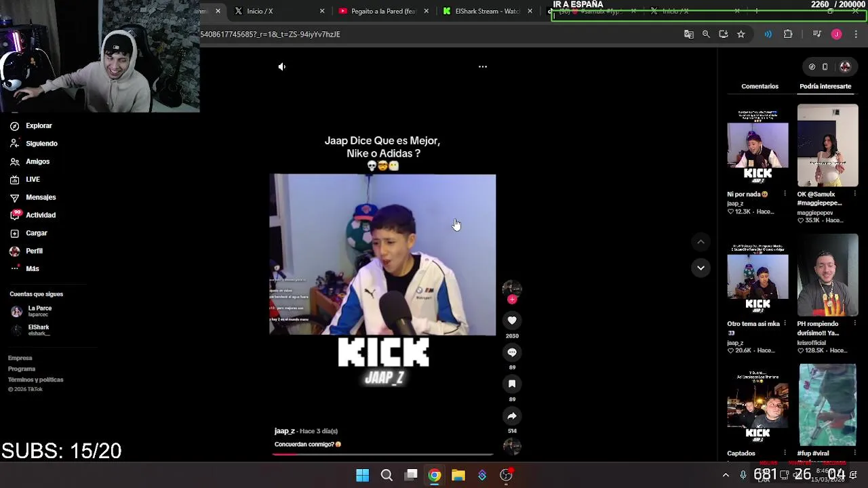Open Amigos in the TikTok sidebar
Image resolution: width=868 pixels, height=488 pixels.
[x=30, y=161]
